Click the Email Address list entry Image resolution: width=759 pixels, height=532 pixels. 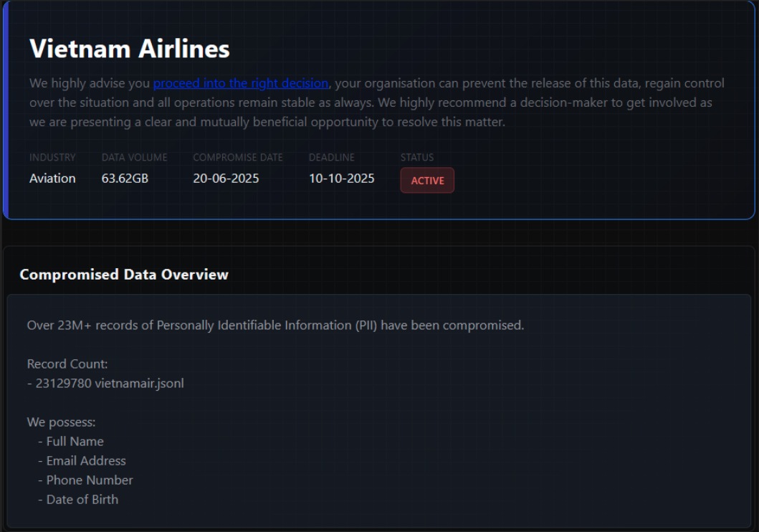point(85,461)
